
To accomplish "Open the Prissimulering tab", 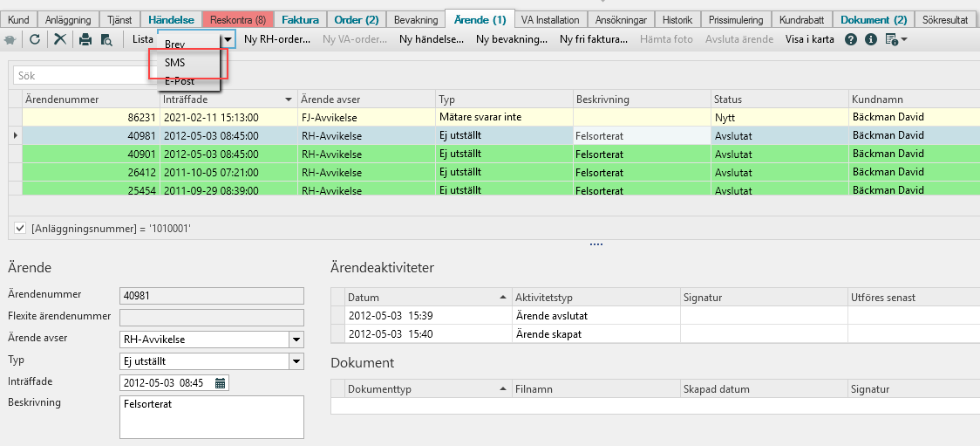I will pyautogui.click(x=736, y=20).
